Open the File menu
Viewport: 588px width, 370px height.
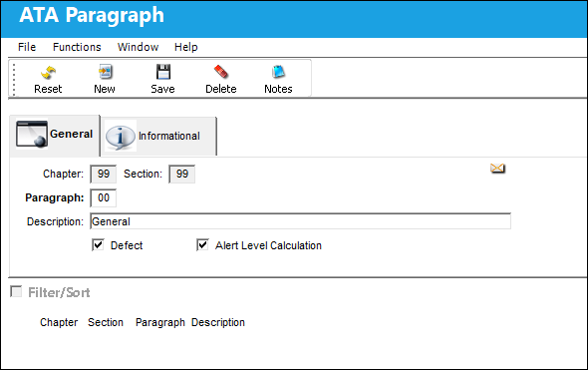(x=27, y=47)
